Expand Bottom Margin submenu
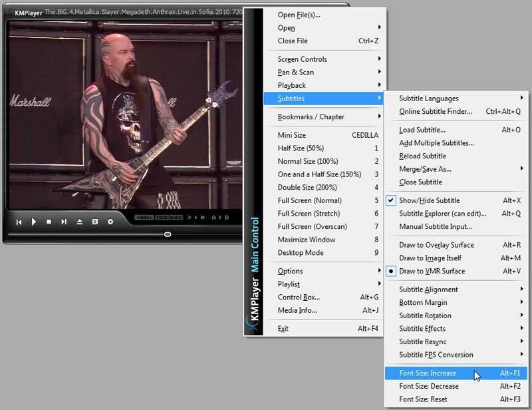The height and width of the screenshot is (410, 532). [x=455, y=302]
